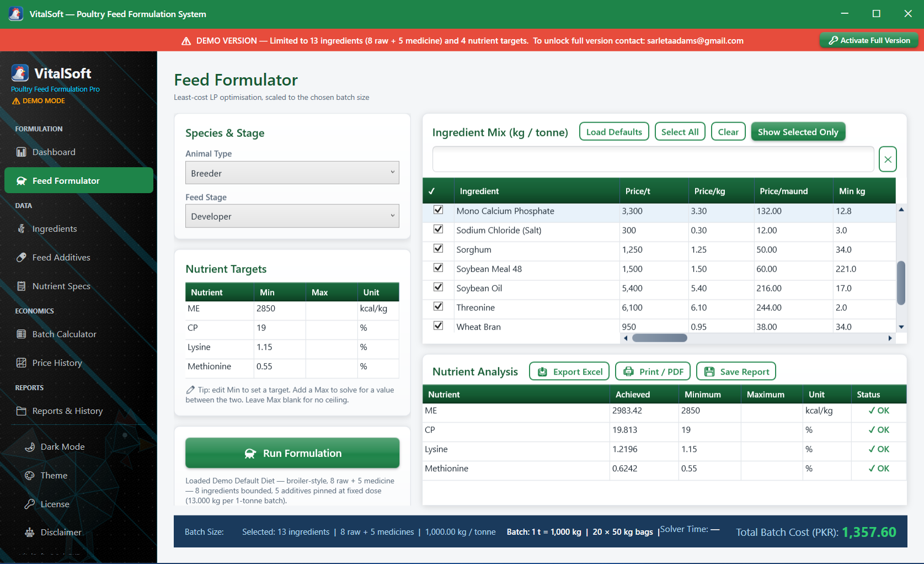Image resolution: width=924 pixels, height=564 pixels.
Task: Open the Animal Type dropdown showing Breeder
Action: coord(292,173)
